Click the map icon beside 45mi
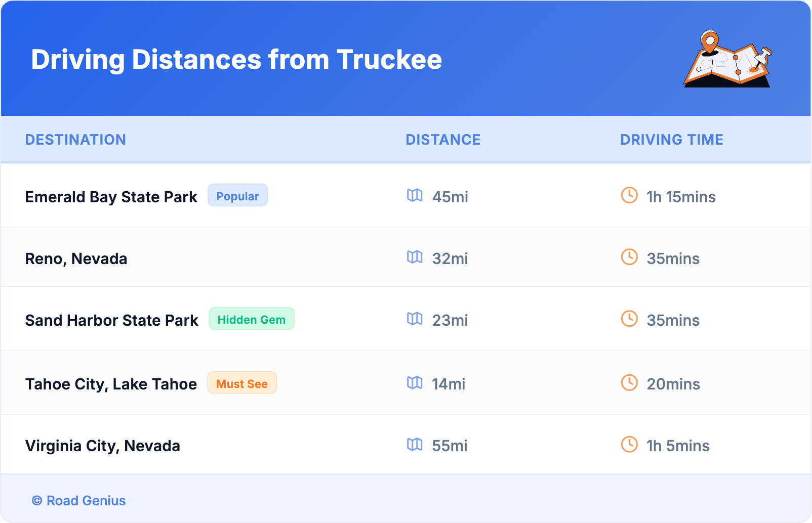 click(x=415, y=195)
